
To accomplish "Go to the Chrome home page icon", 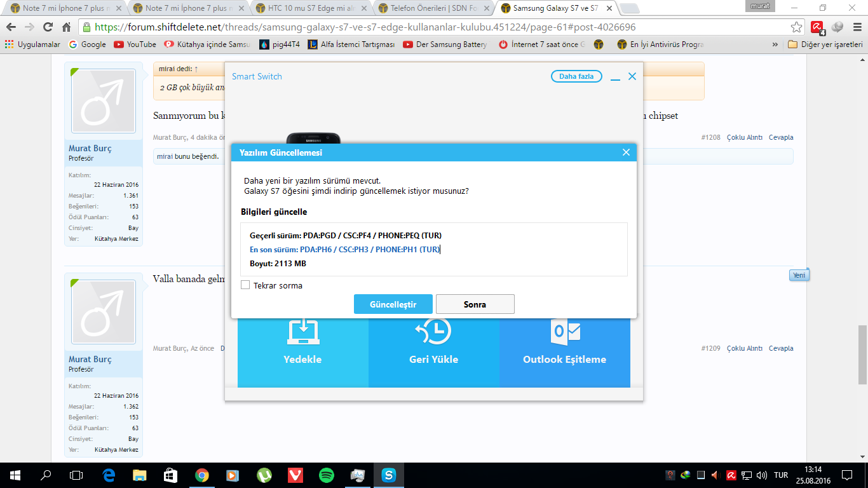I will click(x=66, y=27).
